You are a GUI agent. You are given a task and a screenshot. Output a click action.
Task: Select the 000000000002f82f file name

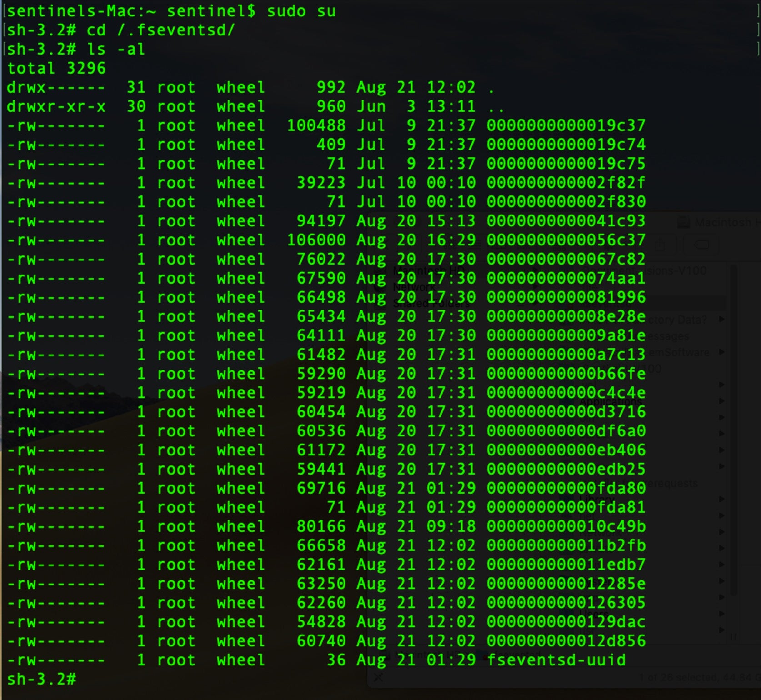coord(566,183)
